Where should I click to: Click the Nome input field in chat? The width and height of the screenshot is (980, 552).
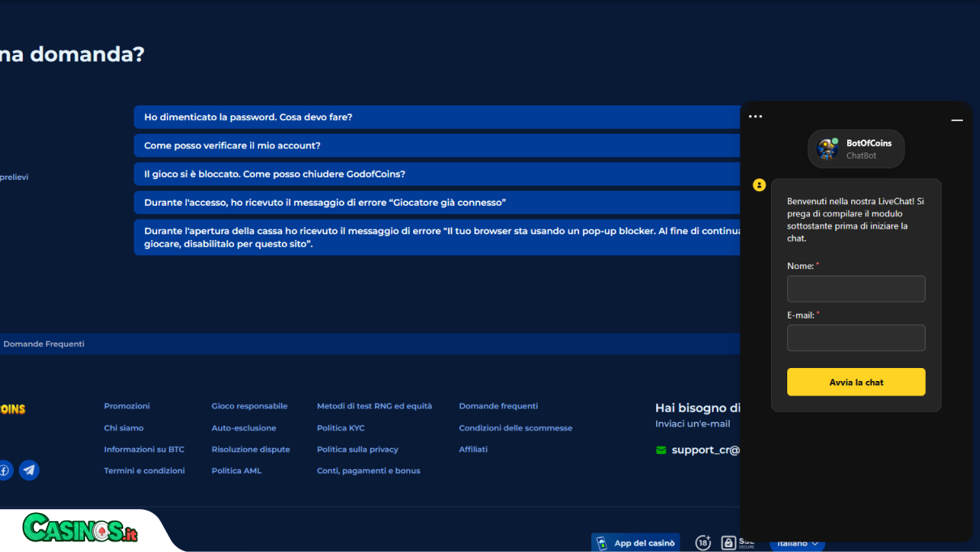coord(856,289)
